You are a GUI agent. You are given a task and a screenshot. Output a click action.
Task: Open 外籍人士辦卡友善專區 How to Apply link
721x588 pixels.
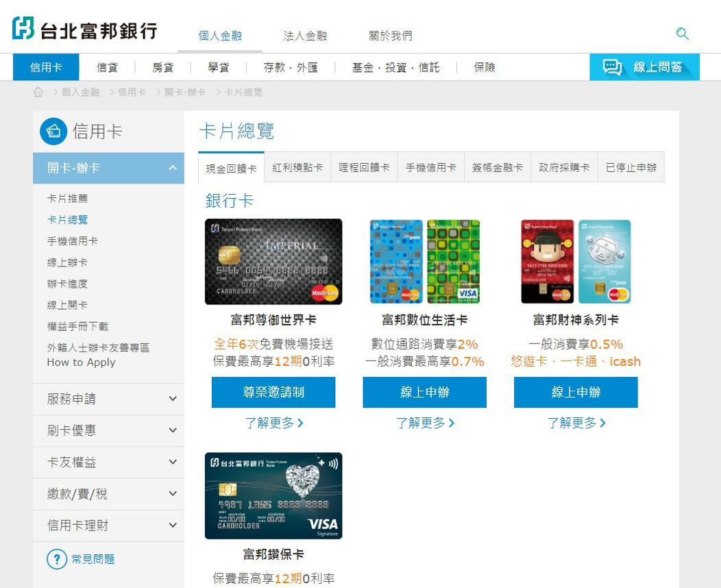[x=99, y=355]
